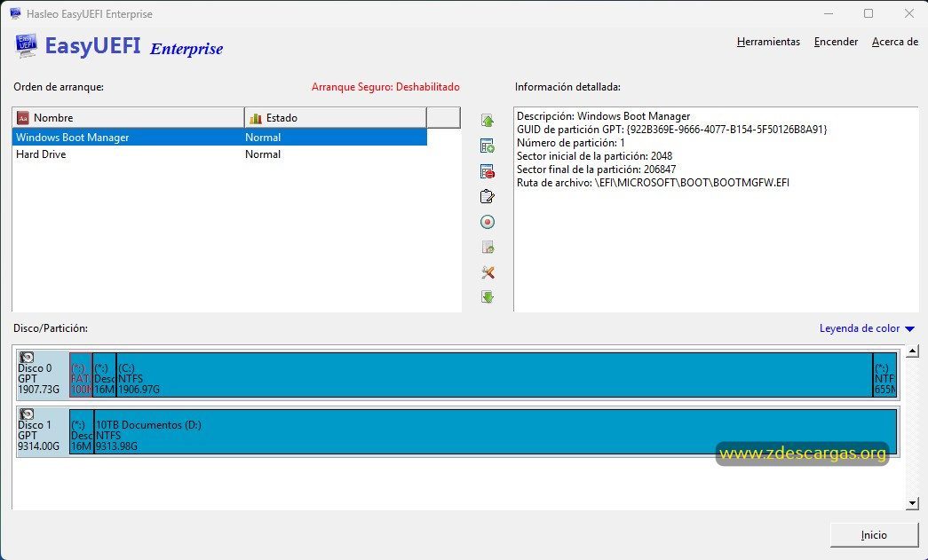Select the C: NTFS 1906.97G partition
This screenshot has width=928, height=560.
[494, 375]
